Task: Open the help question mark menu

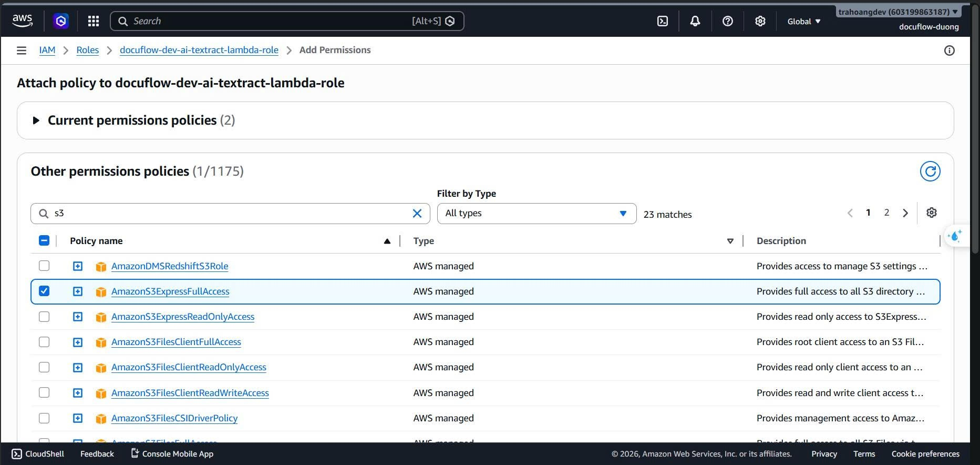Action: coord(728,21)
